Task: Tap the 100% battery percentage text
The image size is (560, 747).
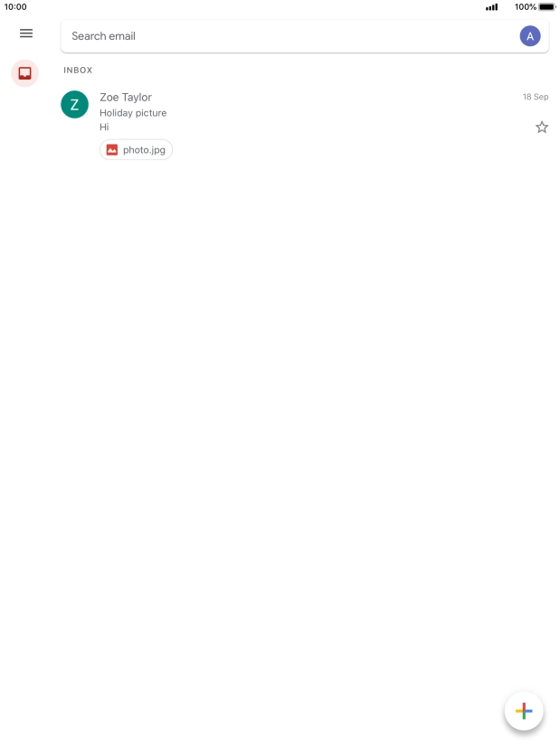Action: [526, 7]
